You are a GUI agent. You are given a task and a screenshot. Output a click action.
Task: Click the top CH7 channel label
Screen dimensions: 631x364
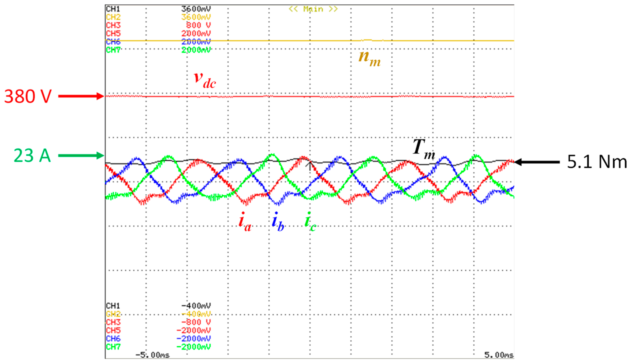click(x=113, y=50)
